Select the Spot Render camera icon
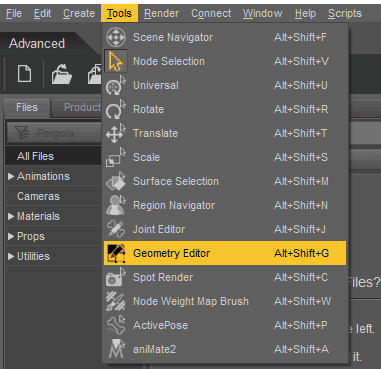This screenshot has width=381, height=369. pyautogui.click(x=116, y=277)
